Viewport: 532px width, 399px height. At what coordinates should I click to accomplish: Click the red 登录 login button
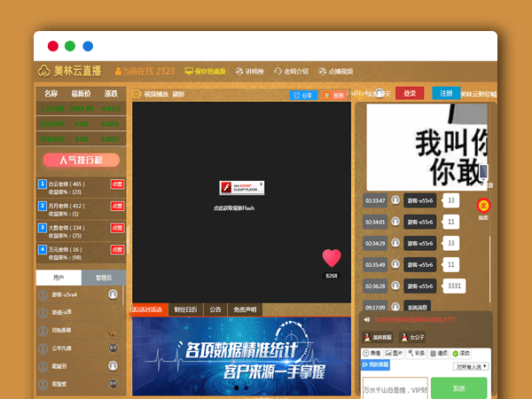(410, 93)
